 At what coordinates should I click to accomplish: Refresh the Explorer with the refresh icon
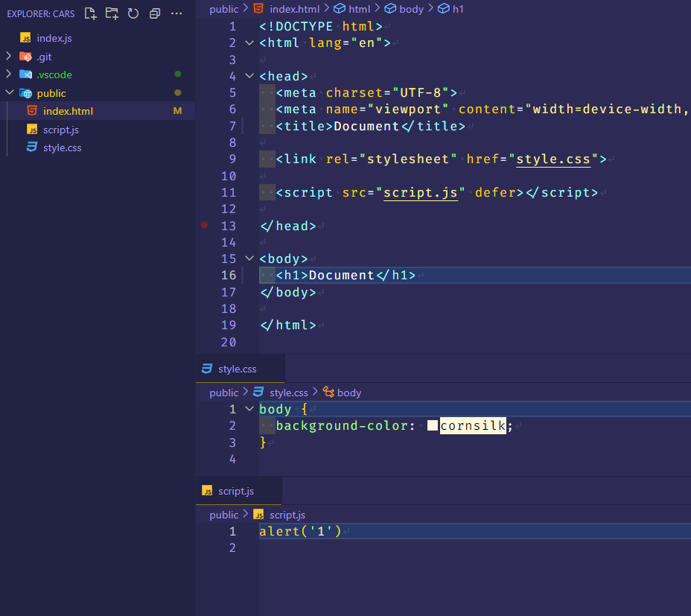133,13
